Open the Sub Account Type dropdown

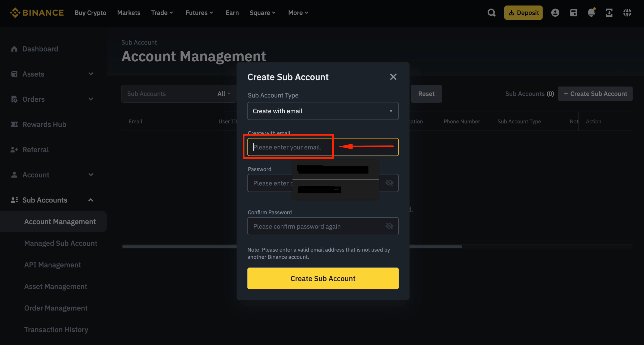pyautogui.click(x=323, y=111)
